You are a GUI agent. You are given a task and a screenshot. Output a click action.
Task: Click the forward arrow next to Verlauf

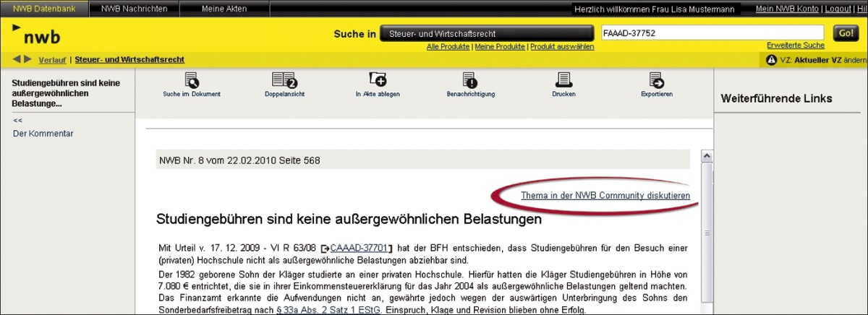[x=28, y=59]
